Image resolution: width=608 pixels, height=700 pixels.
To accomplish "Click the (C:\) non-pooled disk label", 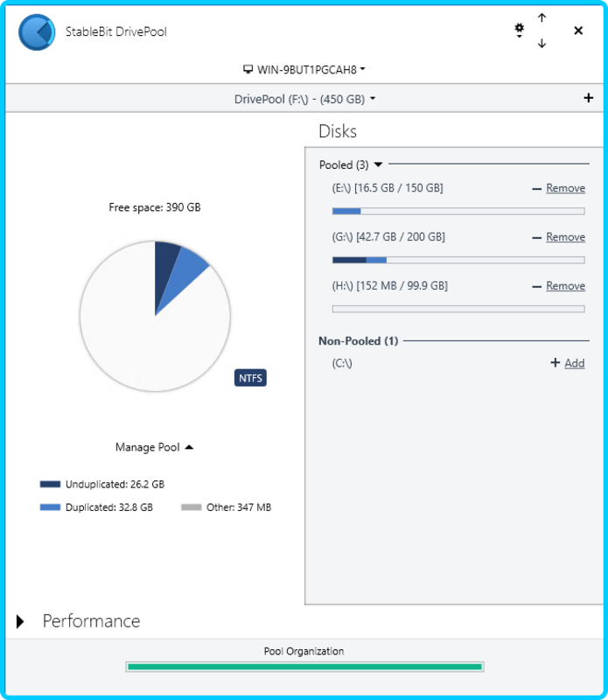I will (342, 363).
